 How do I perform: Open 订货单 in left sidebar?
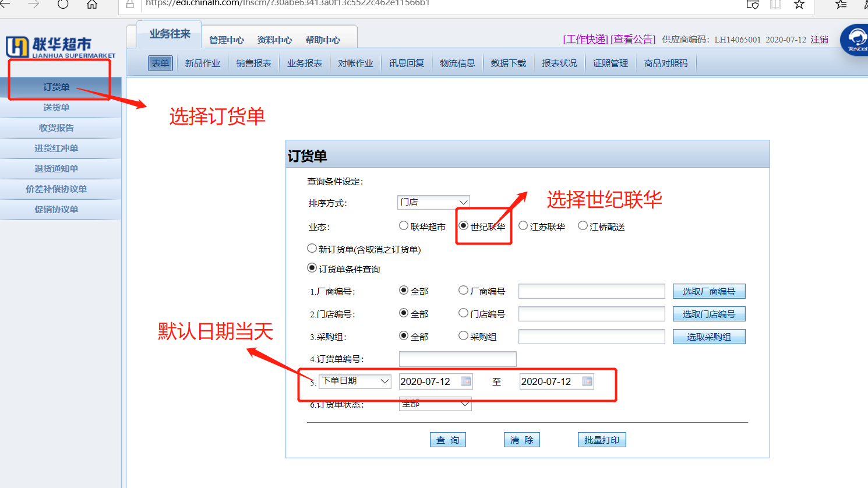pyautogui.click(x=61, y=87)
